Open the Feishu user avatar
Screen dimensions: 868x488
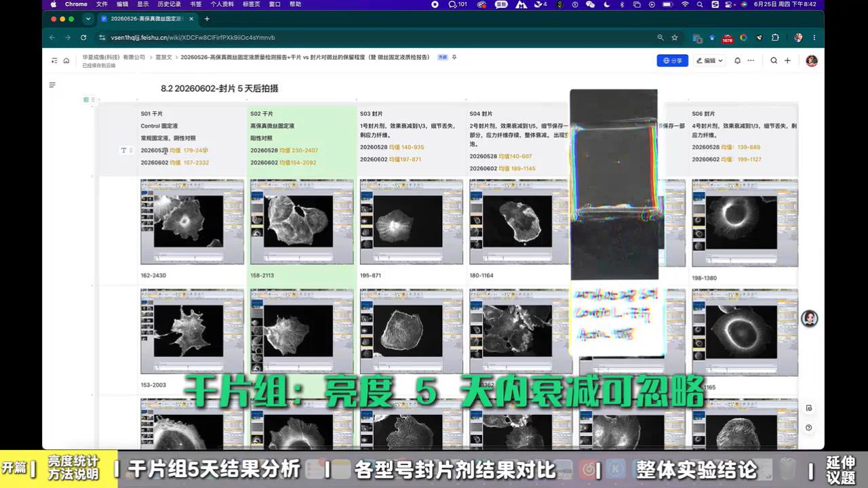[811, 60]
